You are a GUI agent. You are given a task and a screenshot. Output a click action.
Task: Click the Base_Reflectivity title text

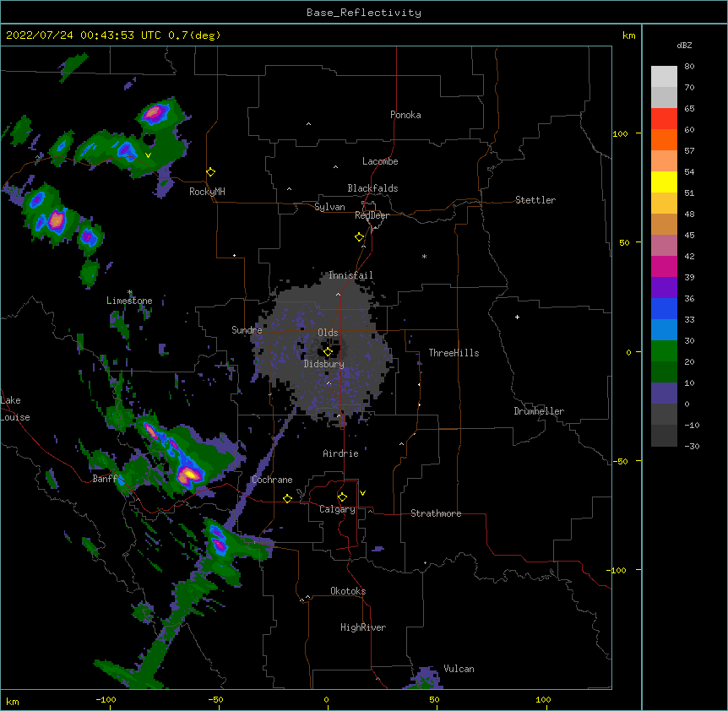[364, 13]
